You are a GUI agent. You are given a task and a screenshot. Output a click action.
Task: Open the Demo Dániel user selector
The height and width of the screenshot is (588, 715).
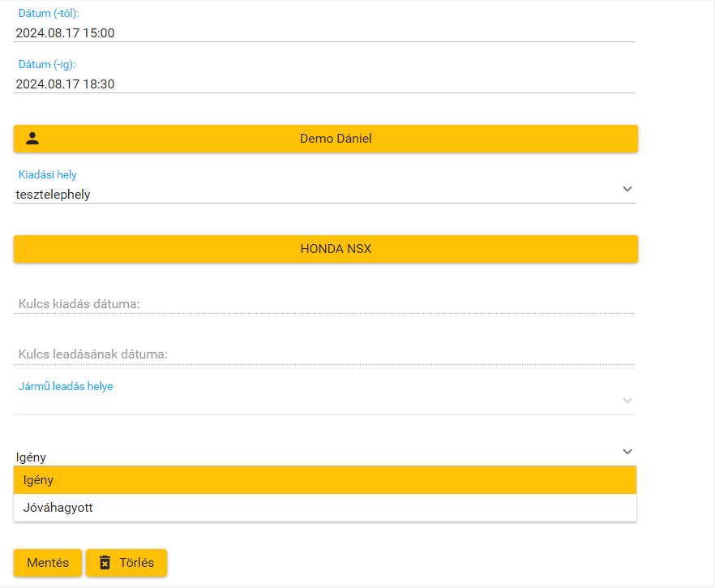click(x=336, y=139)
